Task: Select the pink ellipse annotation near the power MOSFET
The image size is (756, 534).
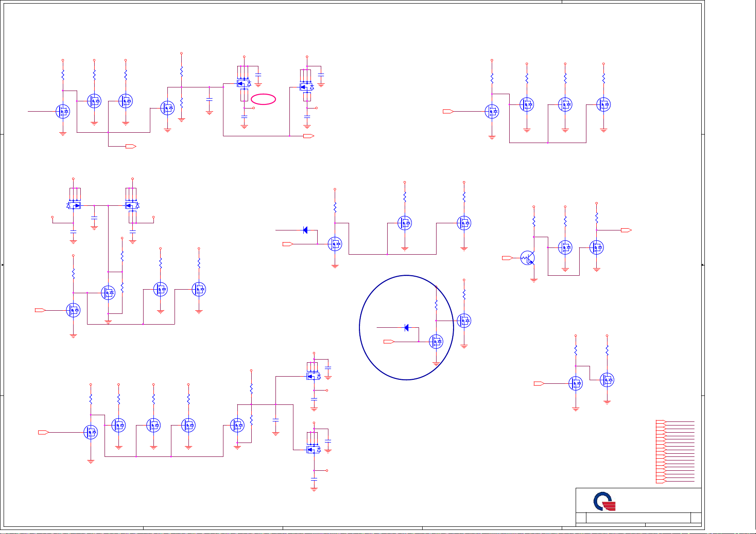Action: pos(263,100)
